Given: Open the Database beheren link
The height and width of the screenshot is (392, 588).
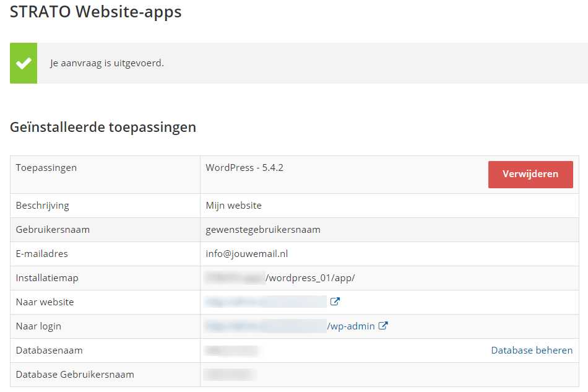Looking at the screenshot, I should 532,350.
